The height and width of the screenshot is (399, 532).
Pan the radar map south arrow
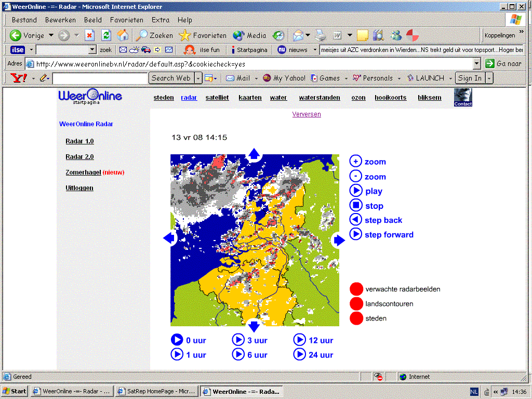254,326
